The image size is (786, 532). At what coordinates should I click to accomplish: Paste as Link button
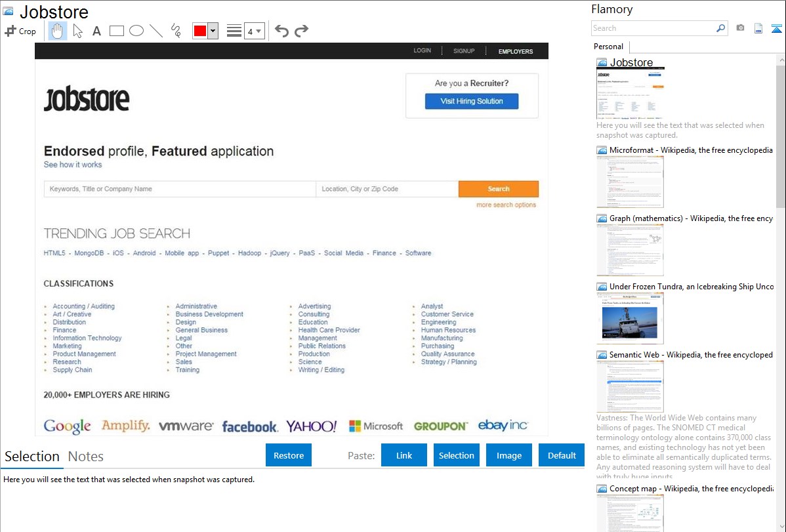404,455
